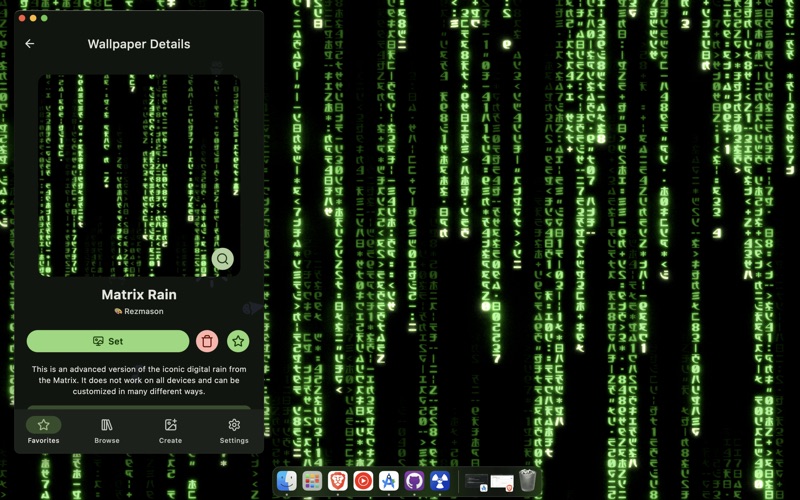Screen dimensions: 800x500
Task: Open Launchpad from the dock
Action: coord(312,481)
